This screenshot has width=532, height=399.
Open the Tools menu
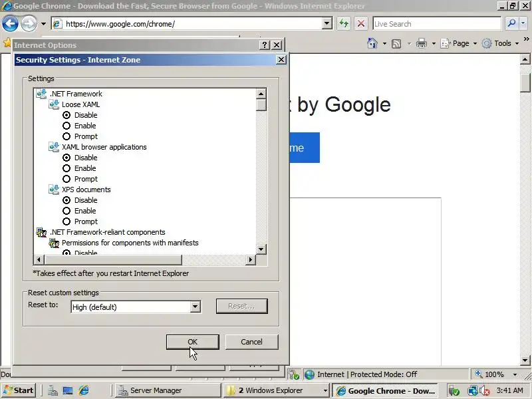coord(501,43)
